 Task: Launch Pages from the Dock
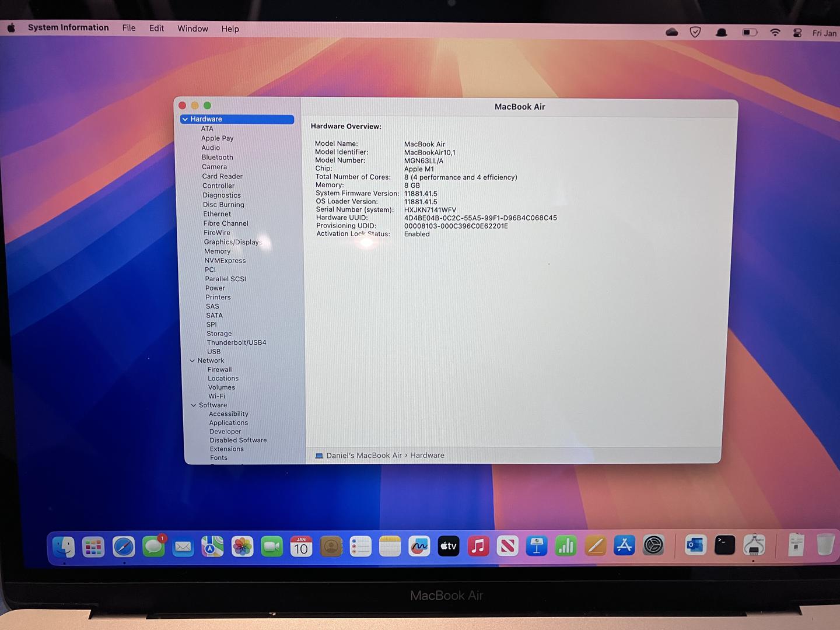(x=595, y=546)
